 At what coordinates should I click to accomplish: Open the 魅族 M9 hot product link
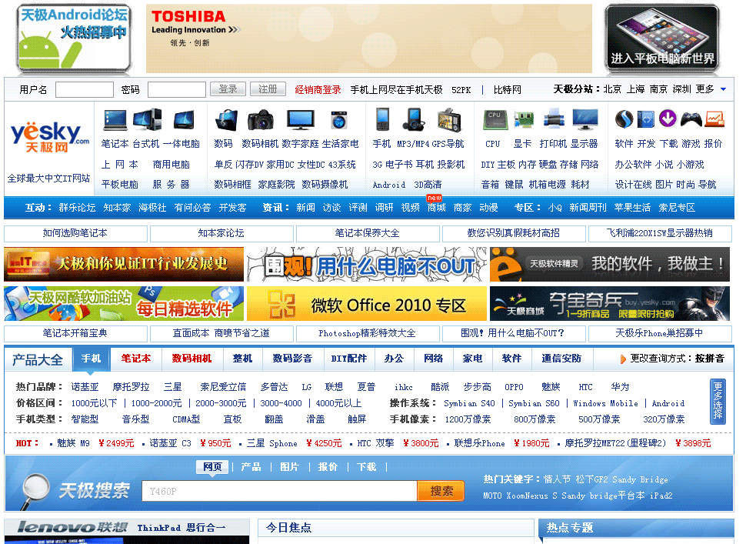coord(73,443)
